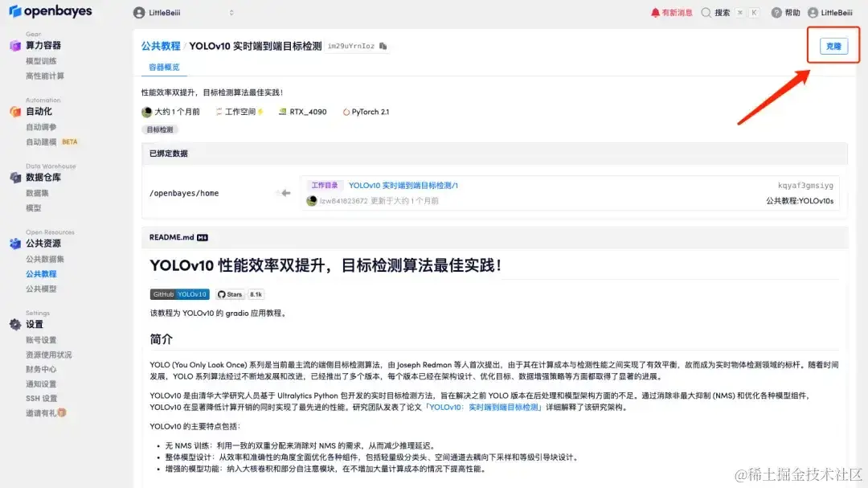Click the lzw841823672 author avatar
Image resolution: width=868 pixels, height=488 pixels.
click(312, 200)
